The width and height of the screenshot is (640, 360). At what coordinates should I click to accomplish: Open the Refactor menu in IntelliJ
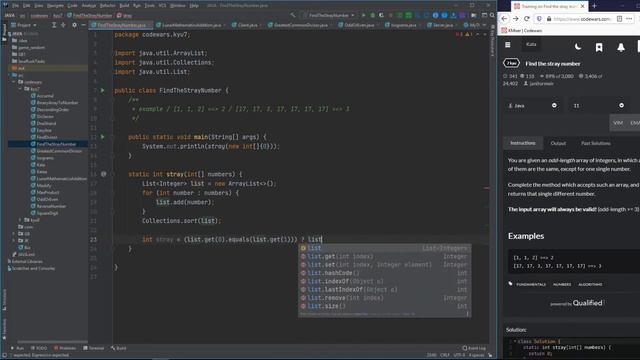point(108,6)
